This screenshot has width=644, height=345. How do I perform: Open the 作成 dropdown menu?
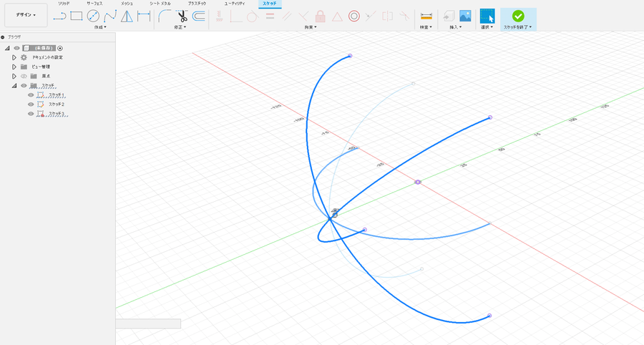(99, 27)
